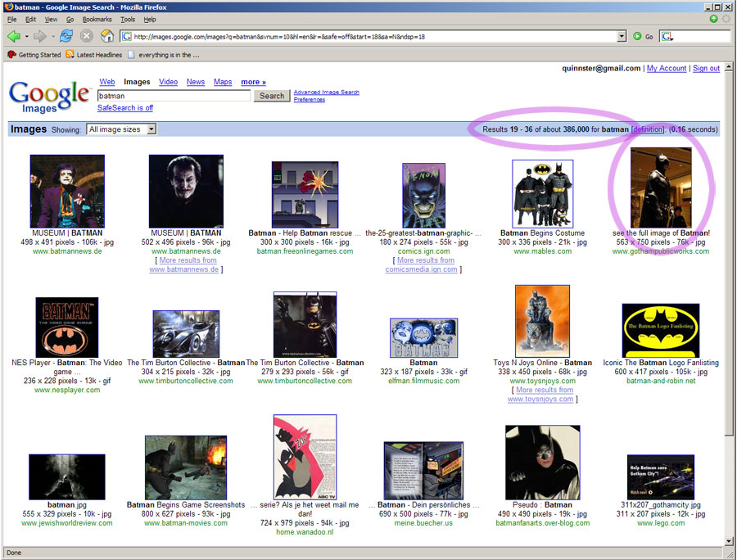The width and height of the screenshot is (737, 560).
Task: Click the Stop loading icon
Action: click(x=87, y=36)
